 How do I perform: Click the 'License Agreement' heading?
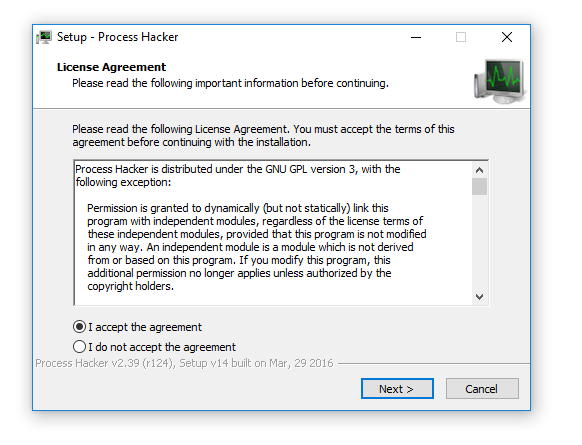pyautogui.click(x=111, y=67)
